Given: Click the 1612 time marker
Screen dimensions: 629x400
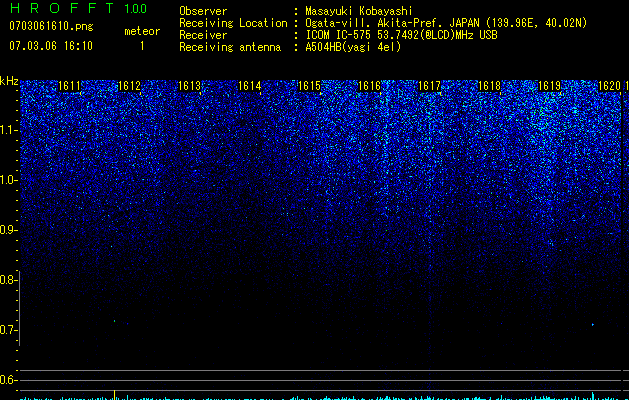Looking at the screenshot, I should coord(130,86).
